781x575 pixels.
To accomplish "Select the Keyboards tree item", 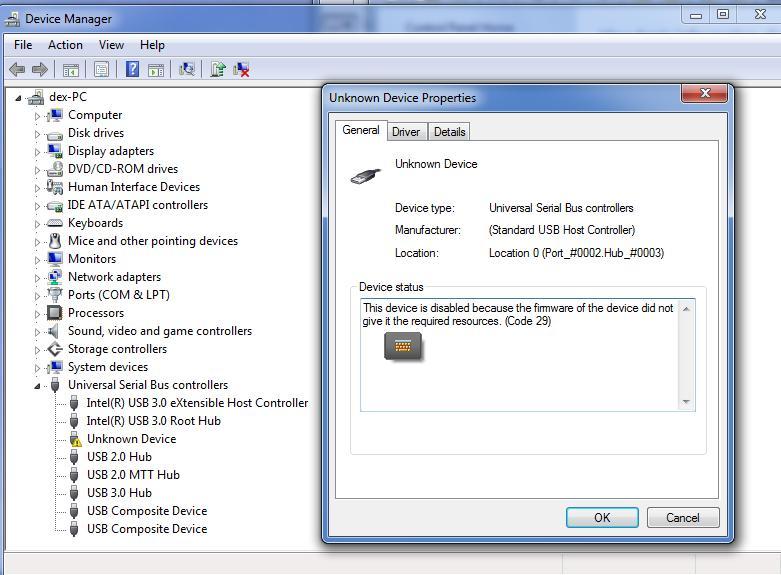I will point(95,223).
